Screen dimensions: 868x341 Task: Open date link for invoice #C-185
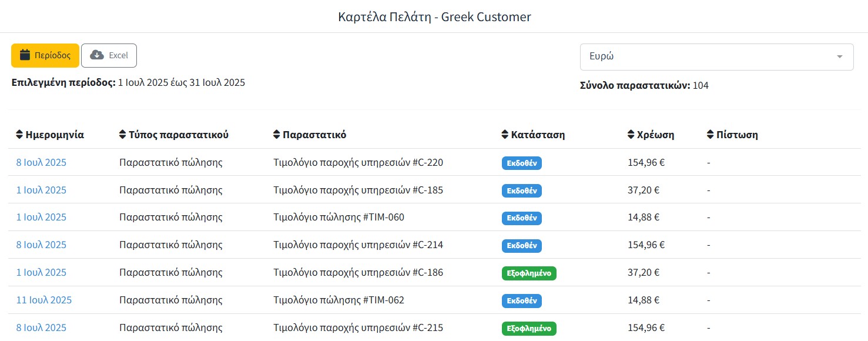pyautogui.click(x=41, y=190)
